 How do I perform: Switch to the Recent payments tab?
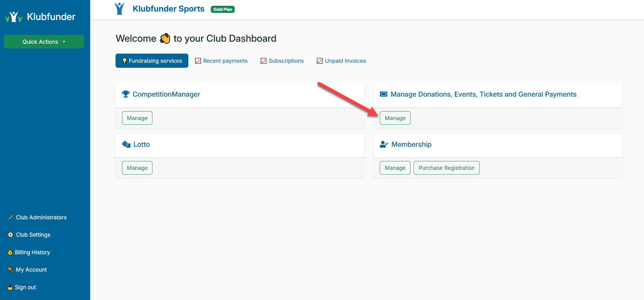pyautogui.click(x=221, y=61)
